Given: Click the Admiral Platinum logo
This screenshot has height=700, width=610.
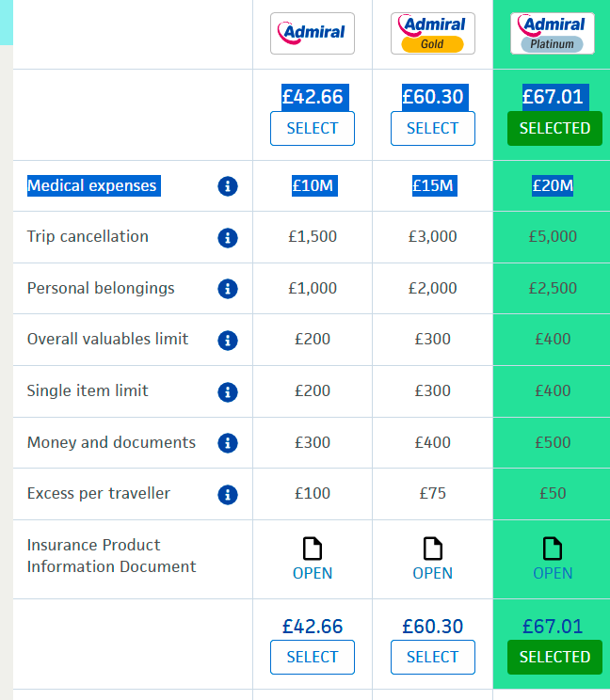Looking at the screenshot, I should [x=553, y=33].
